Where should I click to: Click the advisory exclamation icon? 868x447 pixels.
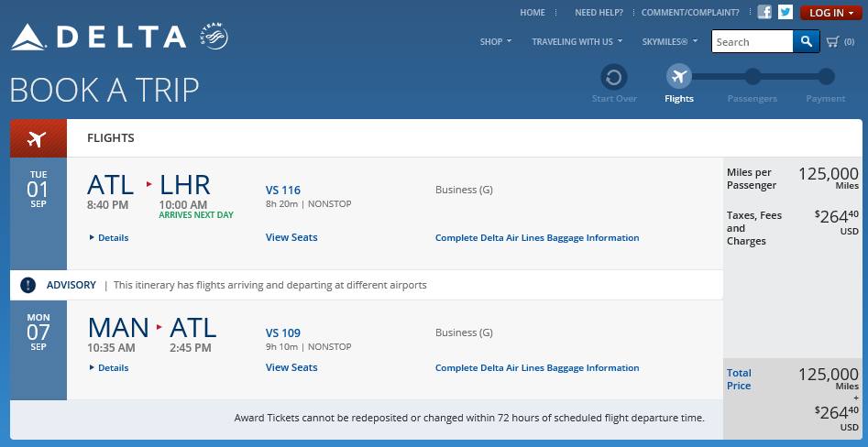click(x=28, y=285)
